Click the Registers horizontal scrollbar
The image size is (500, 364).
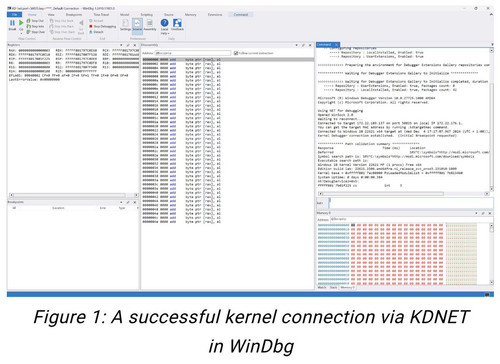pos(73,195)
